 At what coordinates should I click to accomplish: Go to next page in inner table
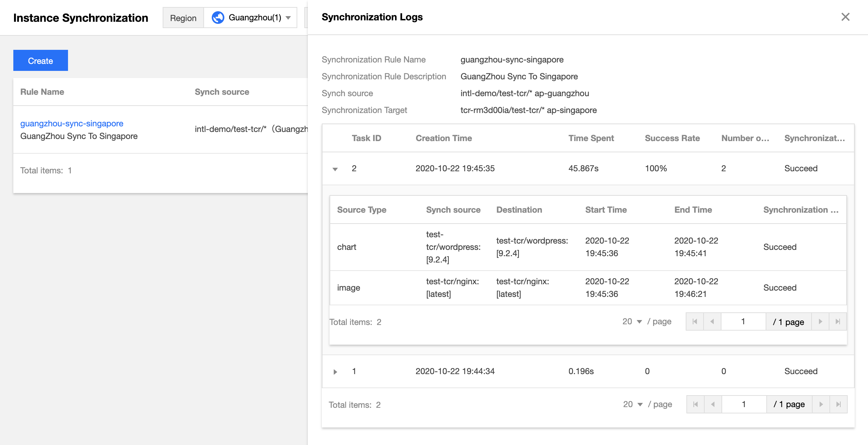(820, 321)
